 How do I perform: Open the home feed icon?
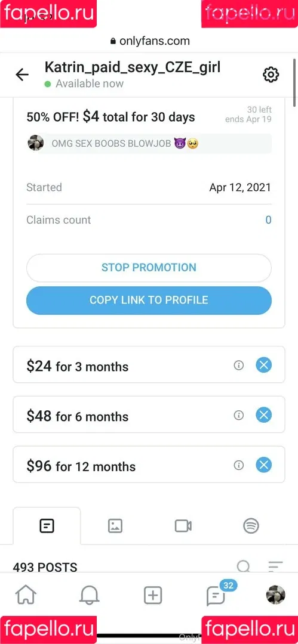(x=26, y=595)
